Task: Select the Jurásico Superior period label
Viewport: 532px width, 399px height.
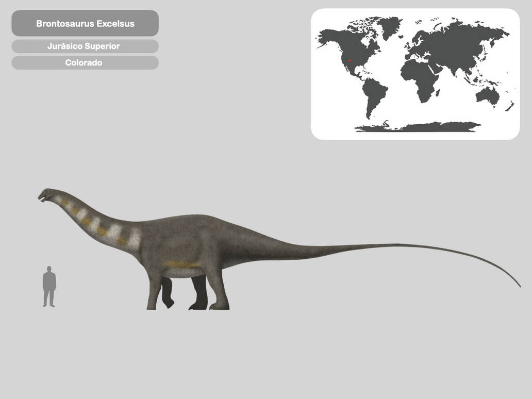Action: coord(85,46)
